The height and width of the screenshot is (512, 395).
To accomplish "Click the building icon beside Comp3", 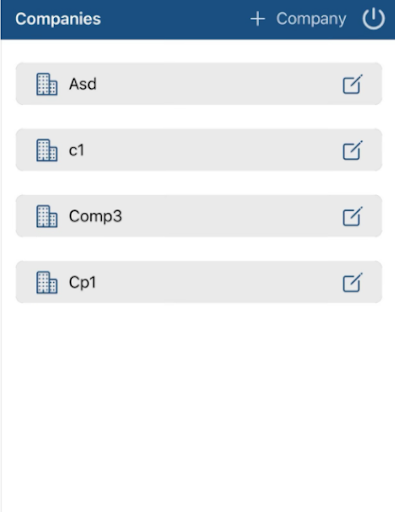I will point(47,216).
